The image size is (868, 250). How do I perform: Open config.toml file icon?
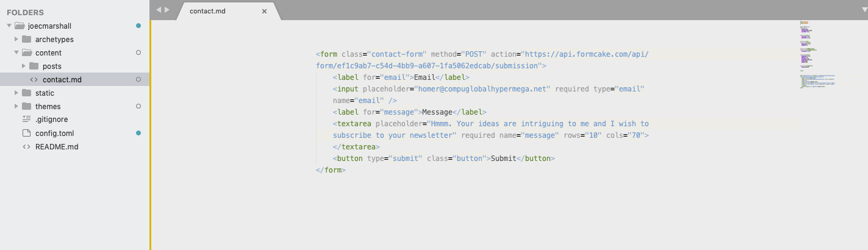pyautogui.click(x=26, y=133)
